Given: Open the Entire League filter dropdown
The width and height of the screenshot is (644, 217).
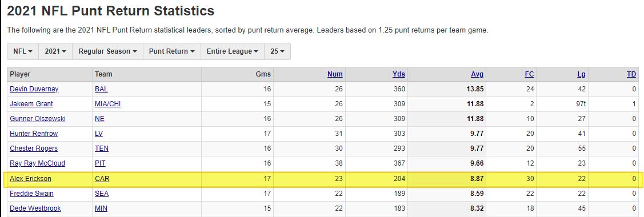Looking at the screenshot, I should tap(233, 51).
